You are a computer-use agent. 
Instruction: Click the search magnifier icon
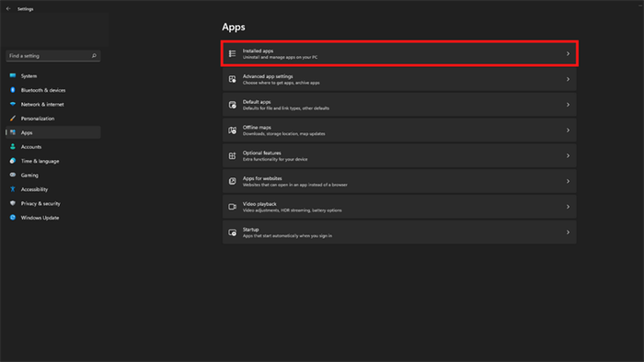pos(94,56)
